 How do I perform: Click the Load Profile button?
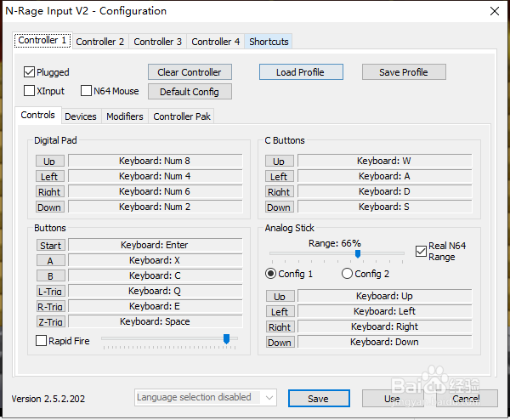pyautogui.click(x=301, y=72)
